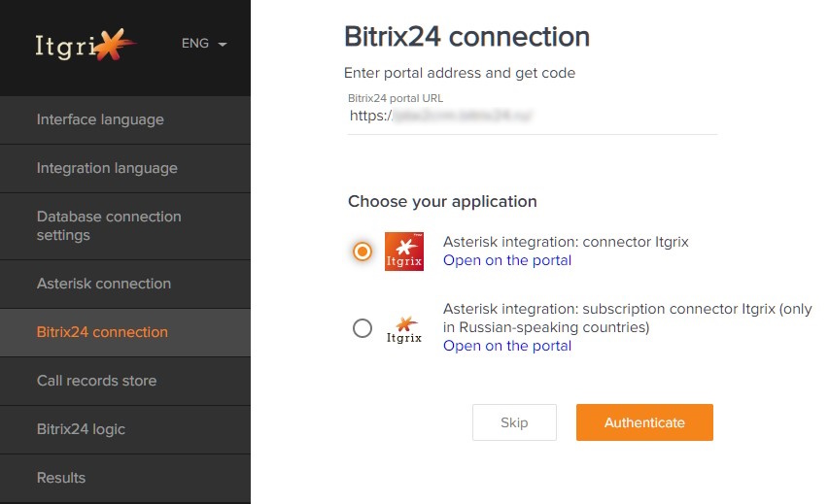Open Database connection settings

[x=125, y=226]
